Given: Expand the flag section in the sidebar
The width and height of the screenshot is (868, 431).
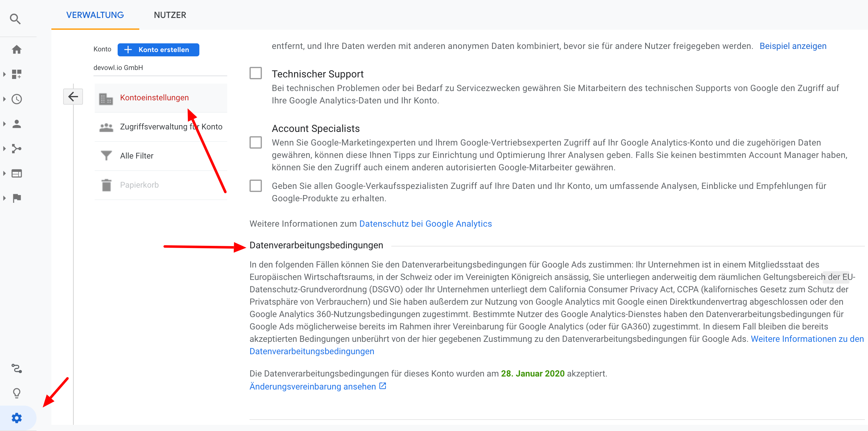Looking at the screenshot, I should coord(5,198).
